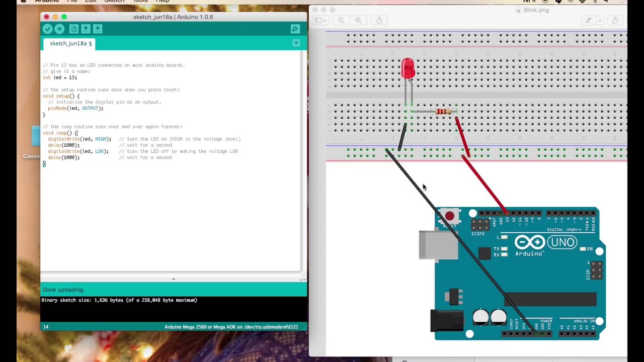Click the 'Arduino Mega 2560 or Mega ADK' board text

[x=231, y=327]
